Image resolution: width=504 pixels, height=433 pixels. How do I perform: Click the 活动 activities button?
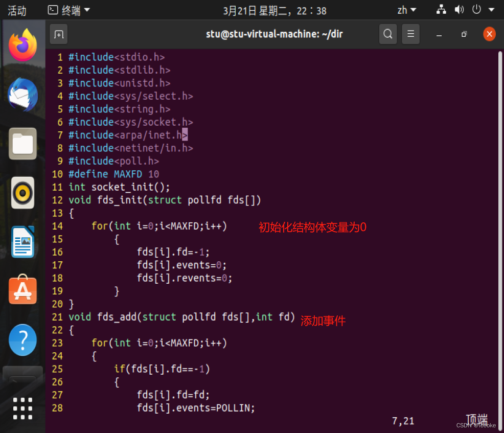[17, 11]
